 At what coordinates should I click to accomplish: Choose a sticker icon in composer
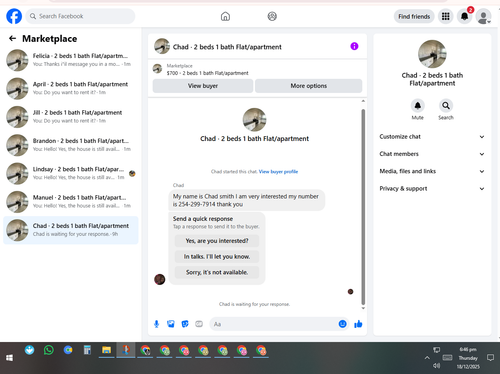(x=185, y=324)
